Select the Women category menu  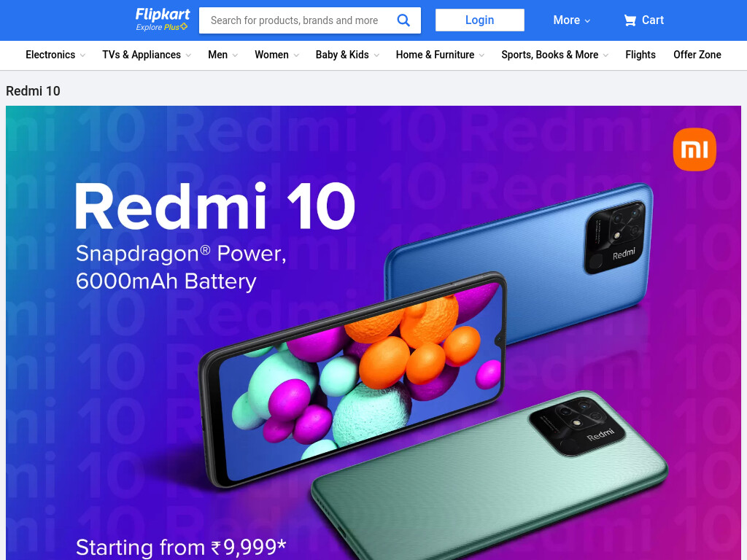pos(276,55)
